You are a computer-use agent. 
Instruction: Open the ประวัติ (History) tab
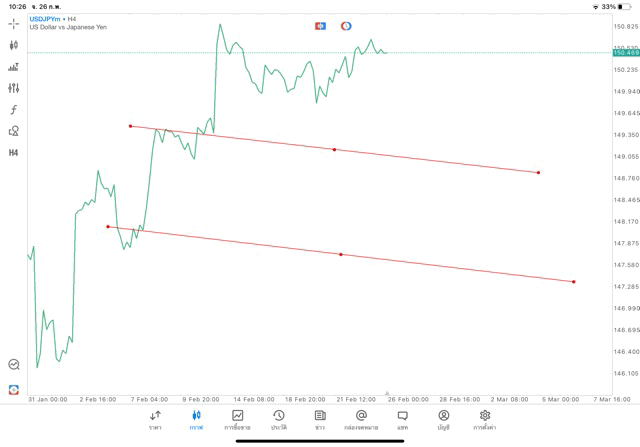tap(278, 419)
